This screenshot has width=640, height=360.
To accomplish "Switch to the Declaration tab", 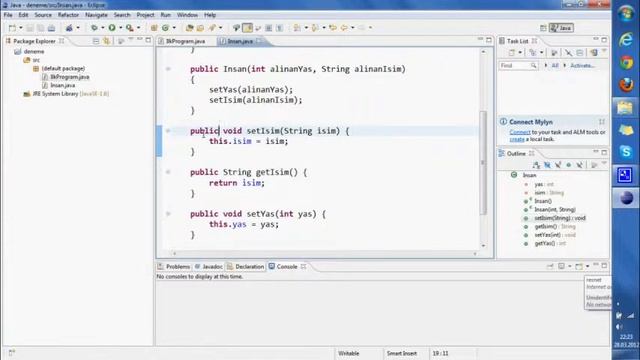I will click(x=246, y=267).
